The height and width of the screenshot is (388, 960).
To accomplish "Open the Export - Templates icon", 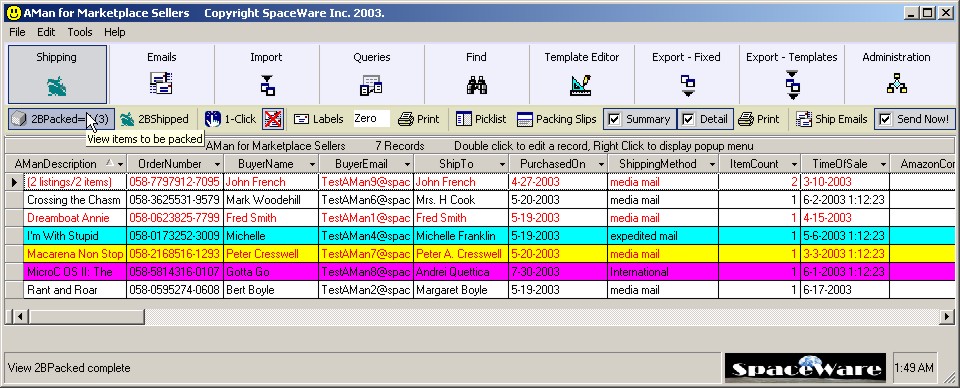I will pos(792,85).
